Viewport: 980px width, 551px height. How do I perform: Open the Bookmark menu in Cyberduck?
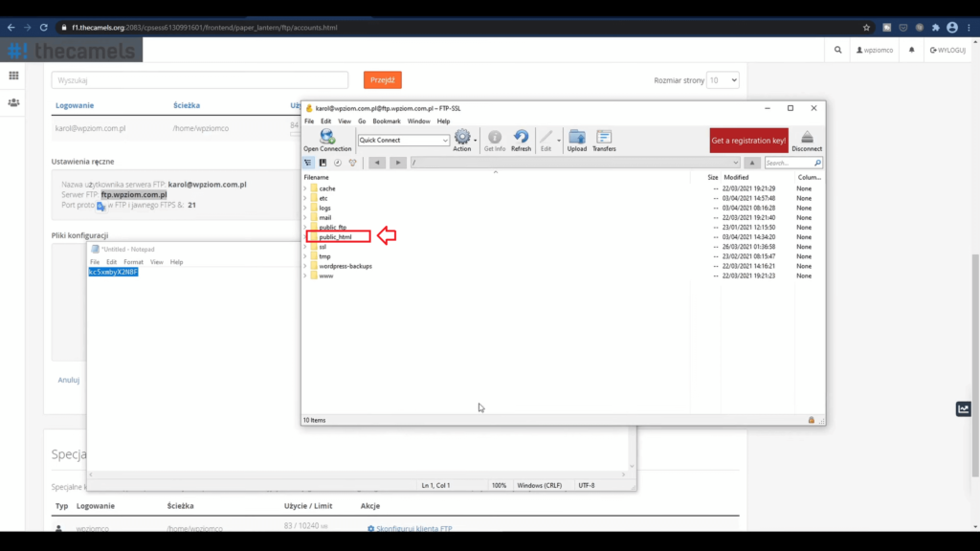point(387,121)
